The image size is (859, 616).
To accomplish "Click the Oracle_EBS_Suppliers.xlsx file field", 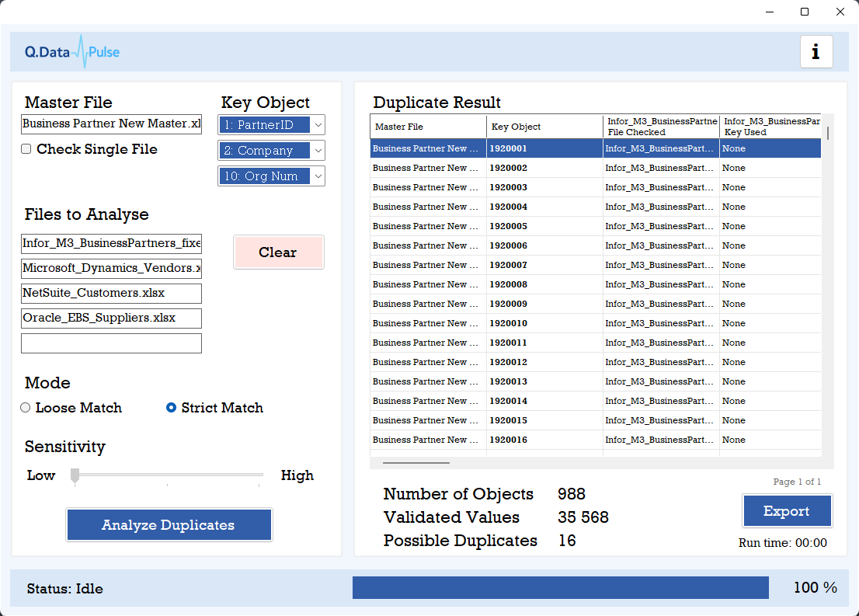I will point(111,318).
